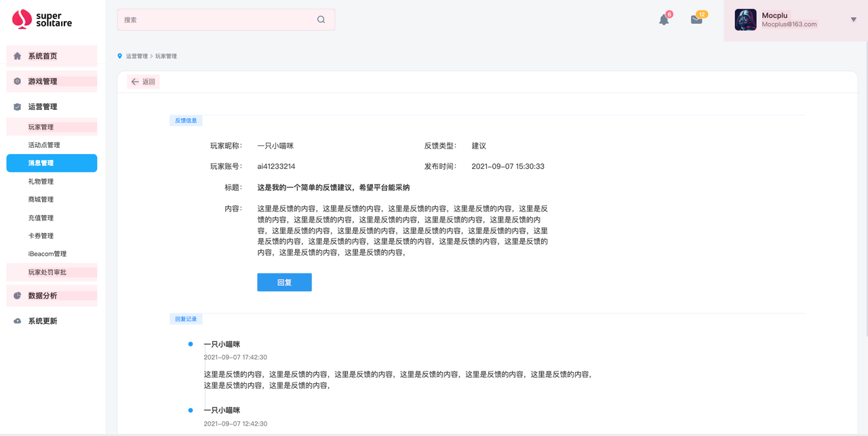
Task: Click the bold feedback title text
Action: click(333, 187)
